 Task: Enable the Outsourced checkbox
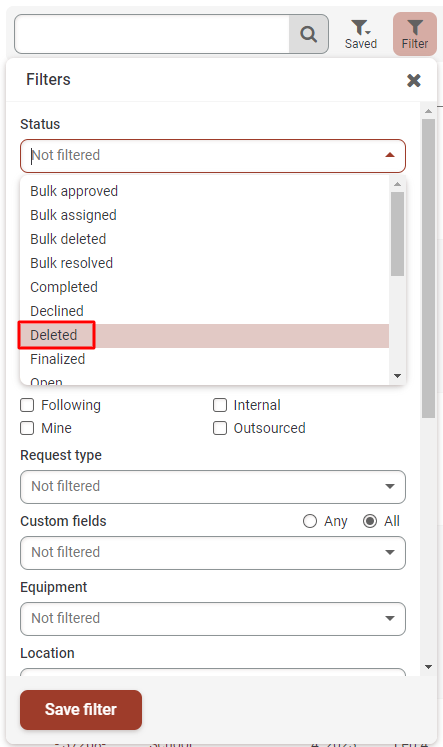click(220, 428)
